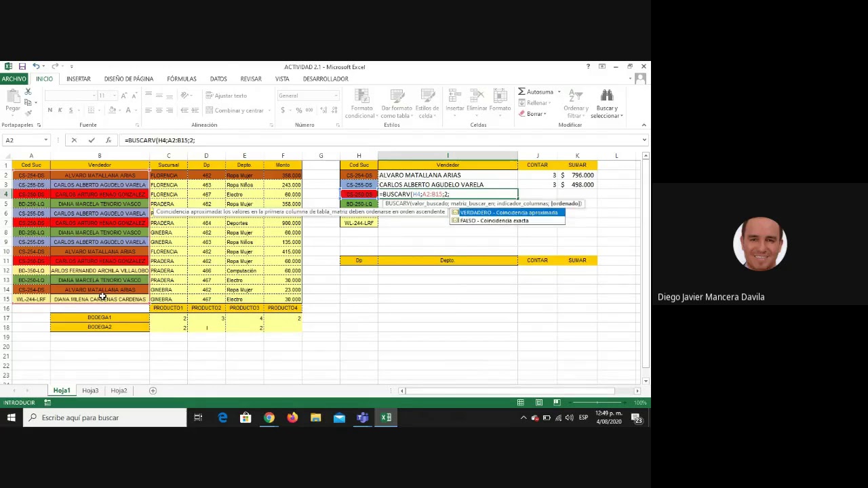Click the Copy icon in Portapapeles
The height and width of the screenshot is (488, 868).
tap(28, 102)
